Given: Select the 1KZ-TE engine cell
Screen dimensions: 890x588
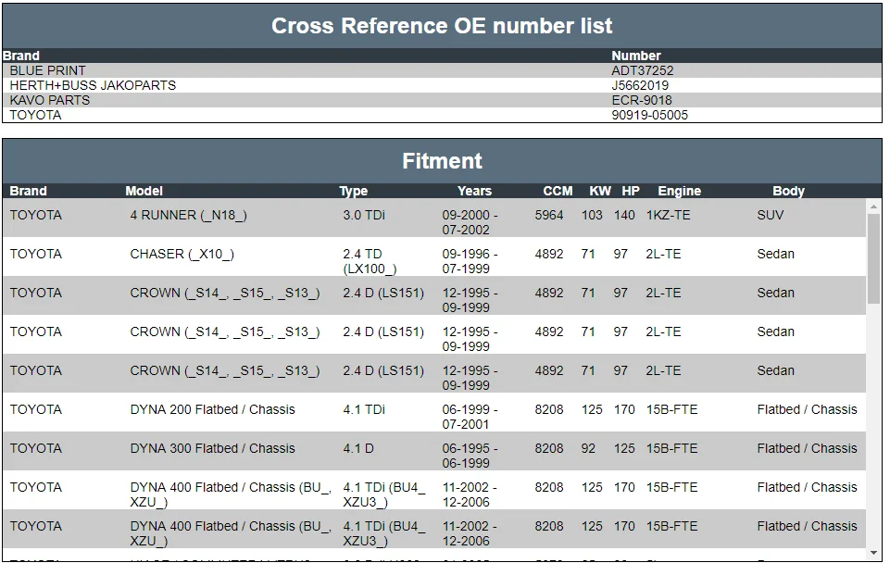Looking at the screenshot, I should pyautogui.click(x=668, y=215).
